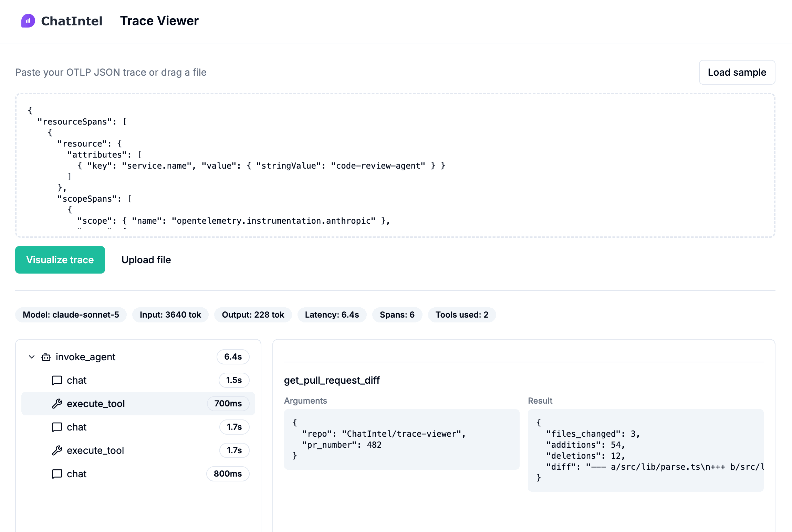Image resolution: width=792 pixels, height=532 pixels.
Task: Click the 6.4s duration pill
Action: (233, 357)
